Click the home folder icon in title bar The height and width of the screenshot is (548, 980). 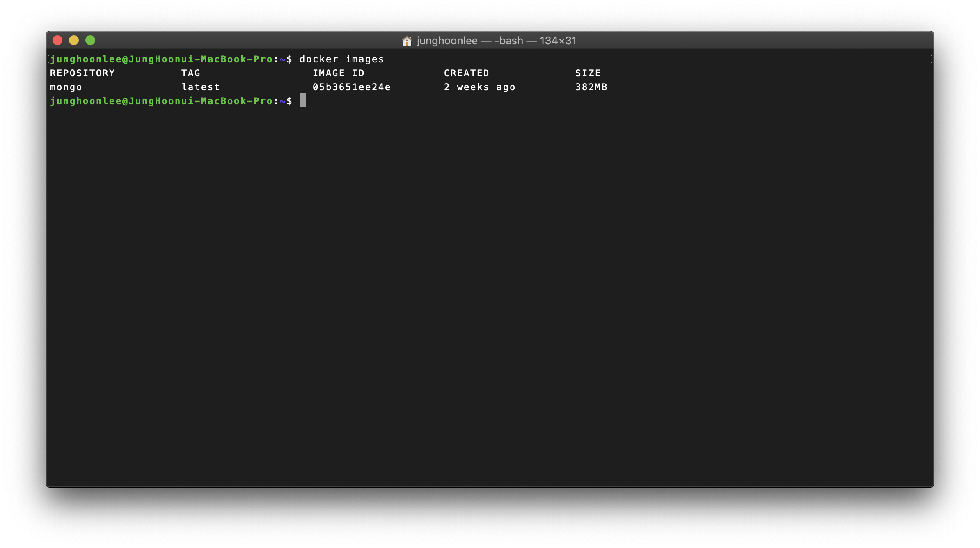point(407,41)
